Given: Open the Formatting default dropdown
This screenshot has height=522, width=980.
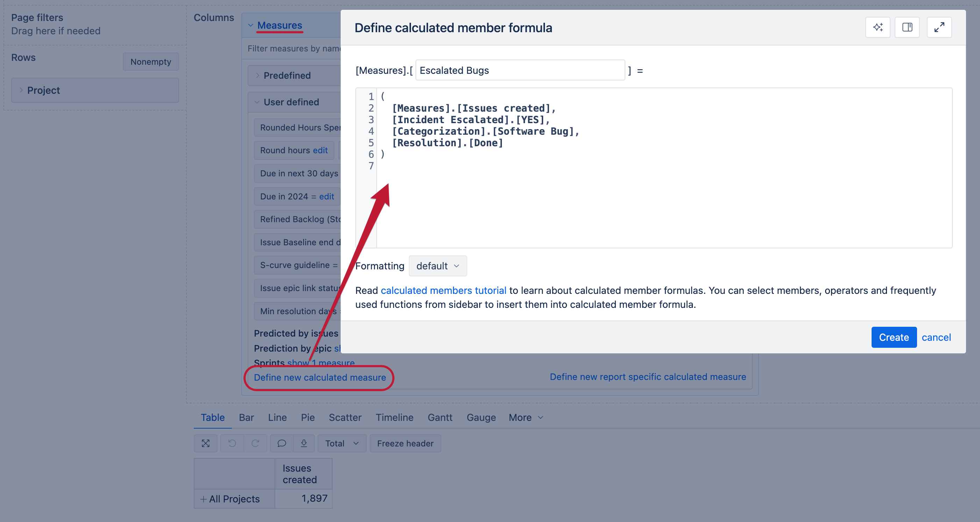Looking at the screenshot, I should [x=438, y=266].
